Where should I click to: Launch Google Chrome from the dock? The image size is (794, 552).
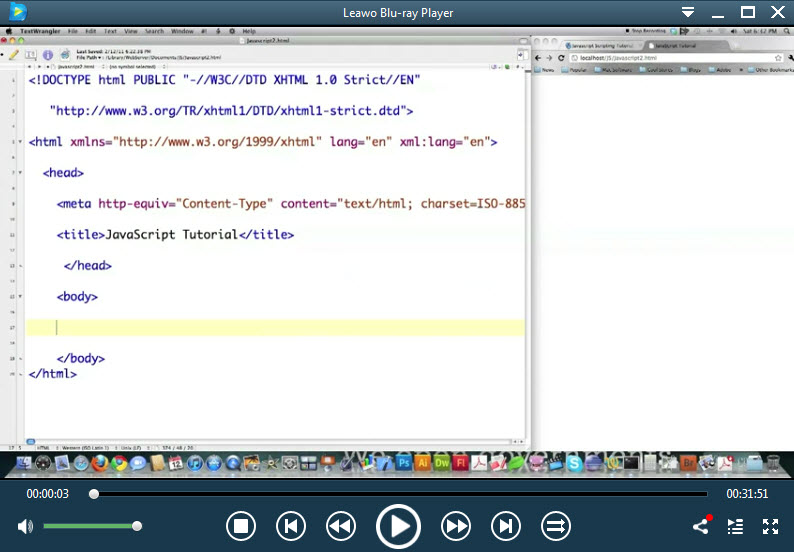[x=119, y=463]
